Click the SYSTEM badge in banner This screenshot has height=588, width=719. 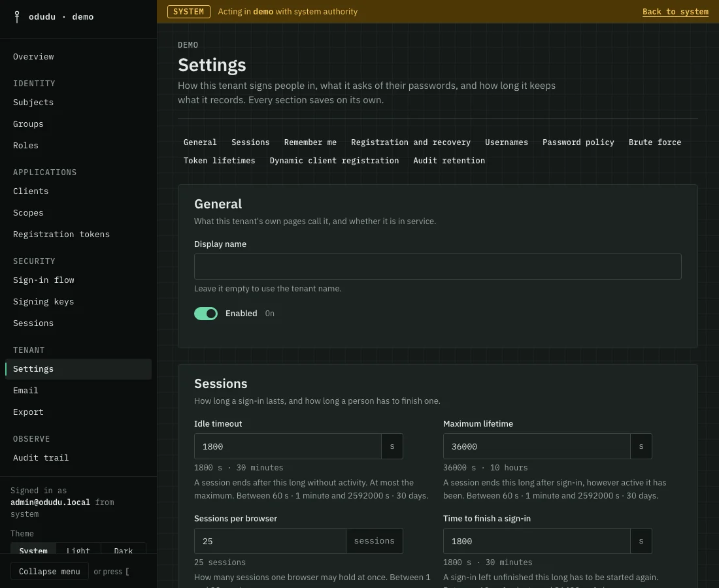point(188,12)
